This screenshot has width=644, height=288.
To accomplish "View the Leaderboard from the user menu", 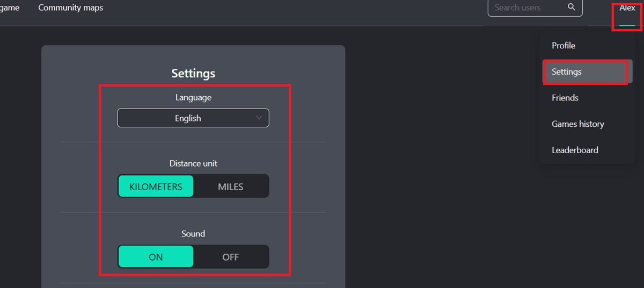I will pos(575,150).
